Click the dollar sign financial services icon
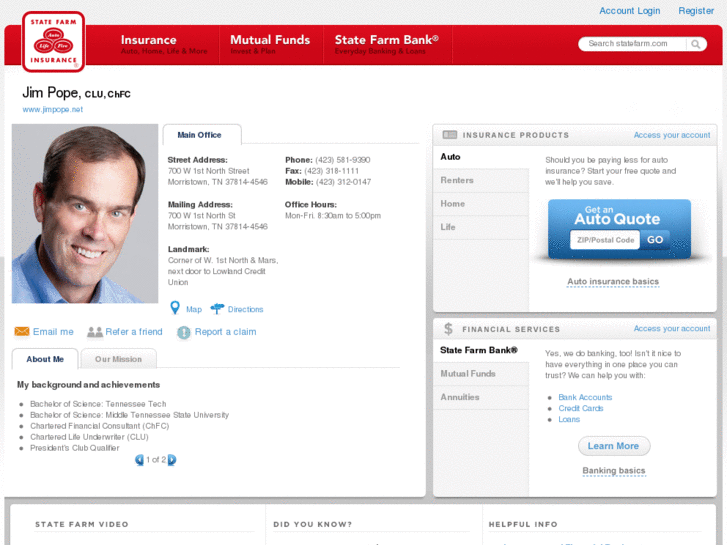 tap(448, 329)
